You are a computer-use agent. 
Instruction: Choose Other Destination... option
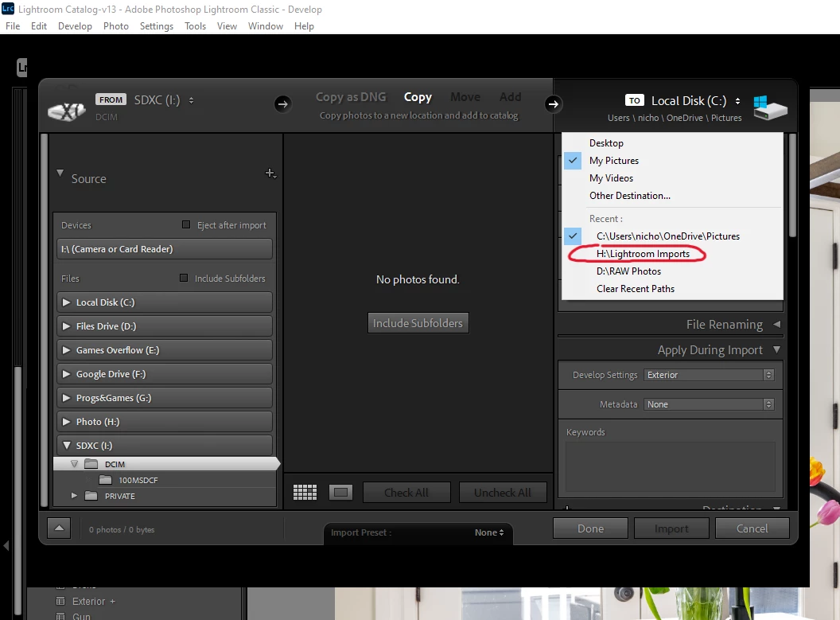pyautogui.click(x=629, y=196)
